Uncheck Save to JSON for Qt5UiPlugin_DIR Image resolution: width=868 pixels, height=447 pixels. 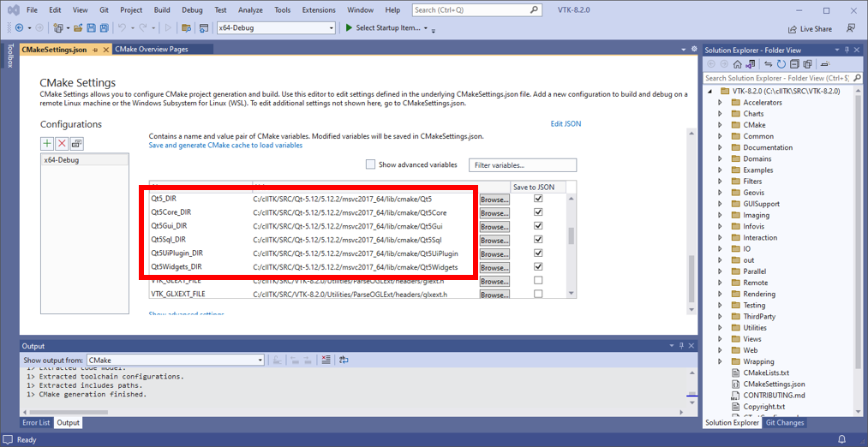537,253
